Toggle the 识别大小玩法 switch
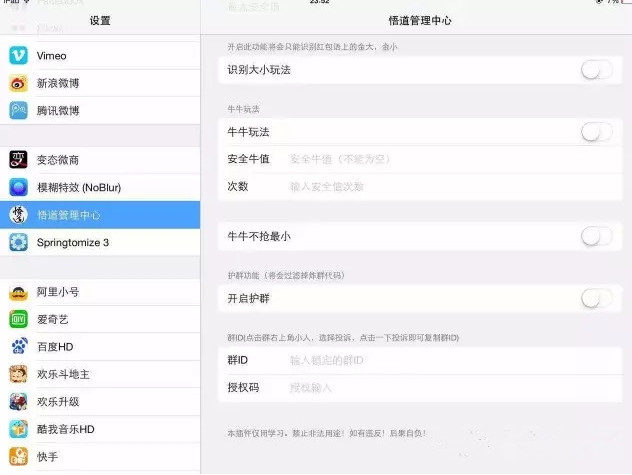This screenshot has height=475, width=632. coord(597,70)
